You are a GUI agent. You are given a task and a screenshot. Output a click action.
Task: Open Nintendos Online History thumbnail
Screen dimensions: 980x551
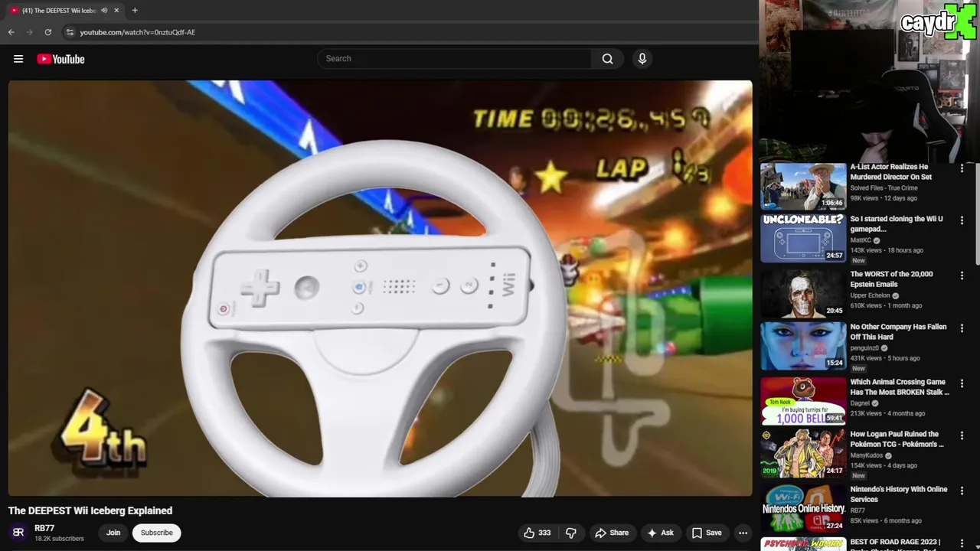pyautogui.click(x=803, y=508)
